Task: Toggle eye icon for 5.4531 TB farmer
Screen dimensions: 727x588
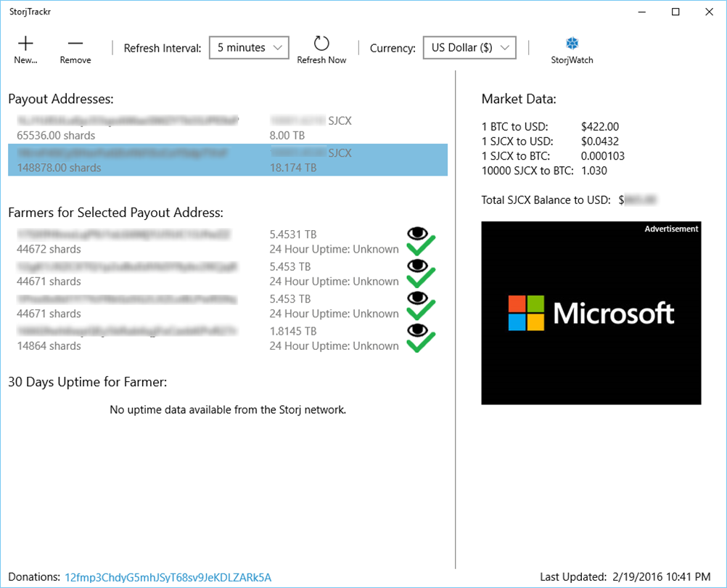Action: [418, 234]
